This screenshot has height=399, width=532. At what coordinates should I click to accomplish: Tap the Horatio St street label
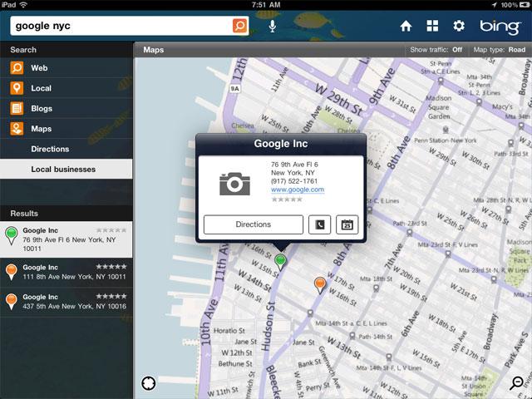(x=229, y=331)
